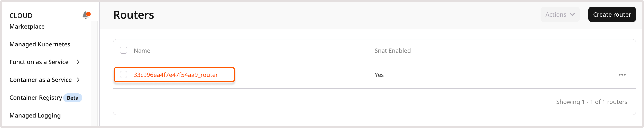
Task: Open Managed Kubernetes in the sidebar
Action: (40, 44)
